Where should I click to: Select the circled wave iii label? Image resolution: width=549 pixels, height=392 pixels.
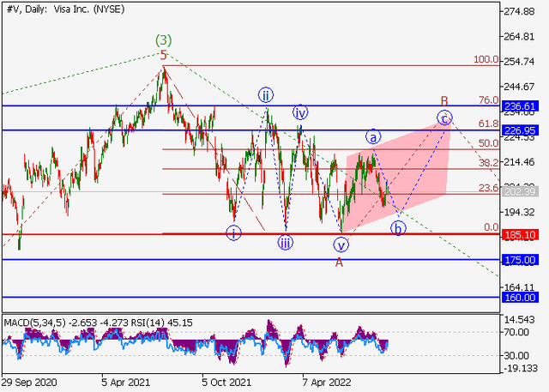(x=285, y=243)
